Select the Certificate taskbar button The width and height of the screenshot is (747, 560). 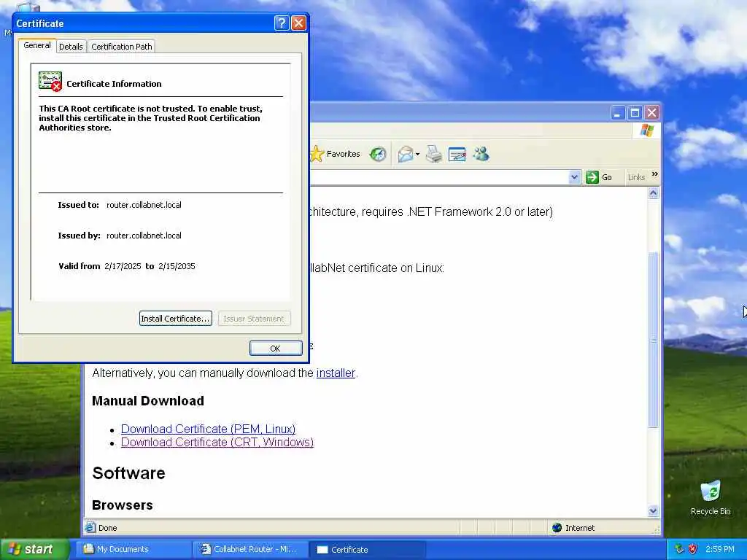367,549
